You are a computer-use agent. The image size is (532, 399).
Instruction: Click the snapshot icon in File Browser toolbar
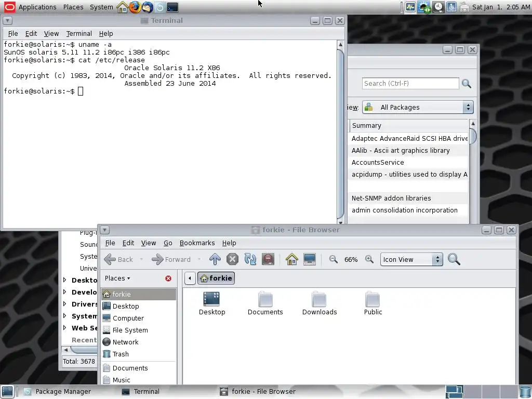coord(268,259)
